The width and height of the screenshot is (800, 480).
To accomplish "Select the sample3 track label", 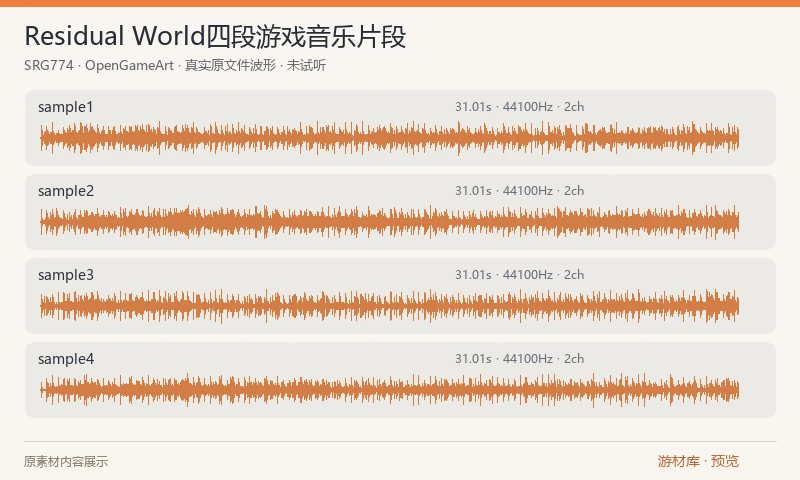I will 66,275.
